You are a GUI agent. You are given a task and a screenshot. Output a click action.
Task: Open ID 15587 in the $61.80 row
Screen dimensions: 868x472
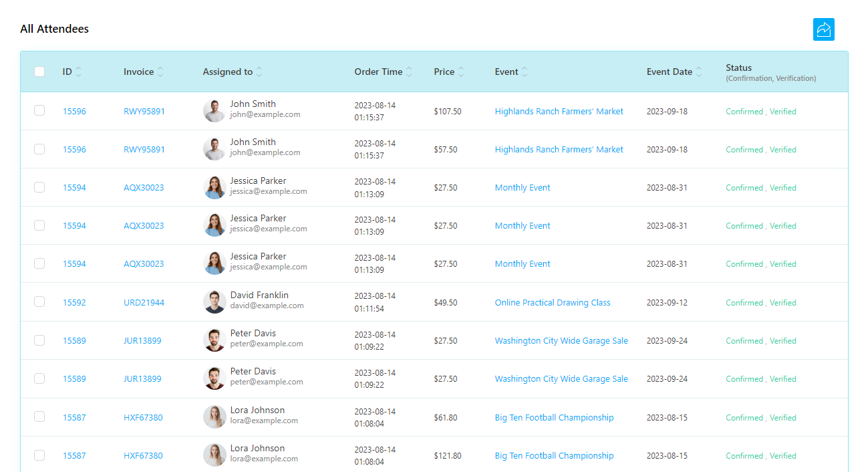[74, 418]
